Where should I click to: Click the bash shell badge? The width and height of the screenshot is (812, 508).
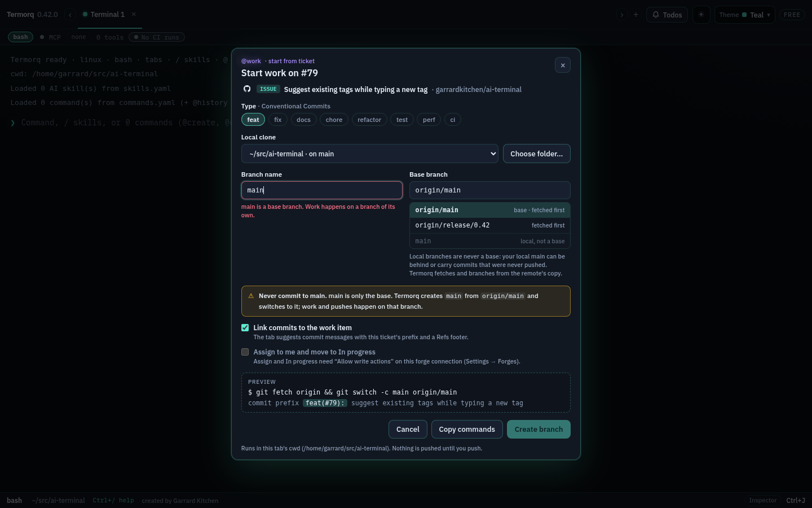pyautogui.click(x=20, y=37)
